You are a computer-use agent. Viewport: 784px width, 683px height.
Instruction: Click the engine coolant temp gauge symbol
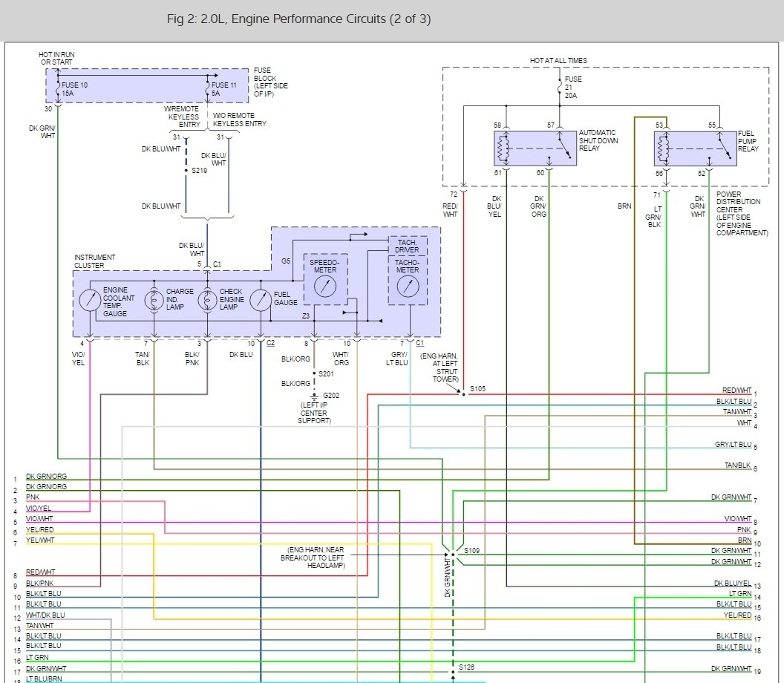pos(91,300)
